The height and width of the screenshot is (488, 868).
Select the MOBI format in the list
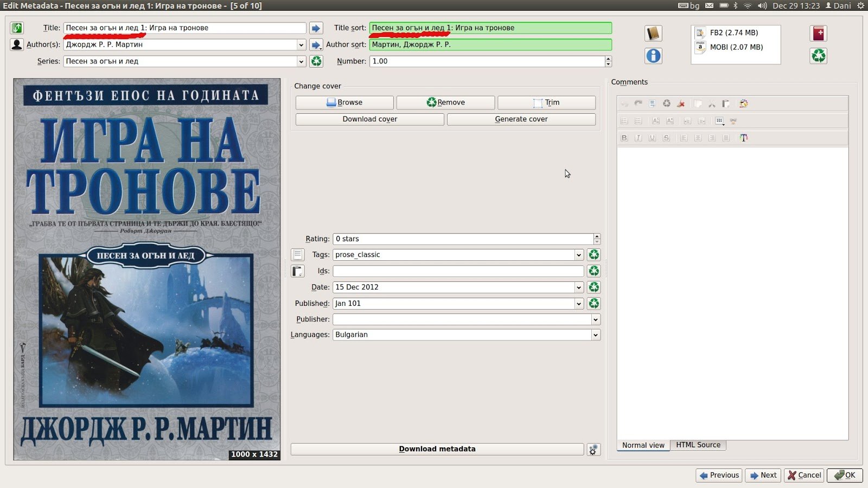pyautogui.click(x=736, y=47)
